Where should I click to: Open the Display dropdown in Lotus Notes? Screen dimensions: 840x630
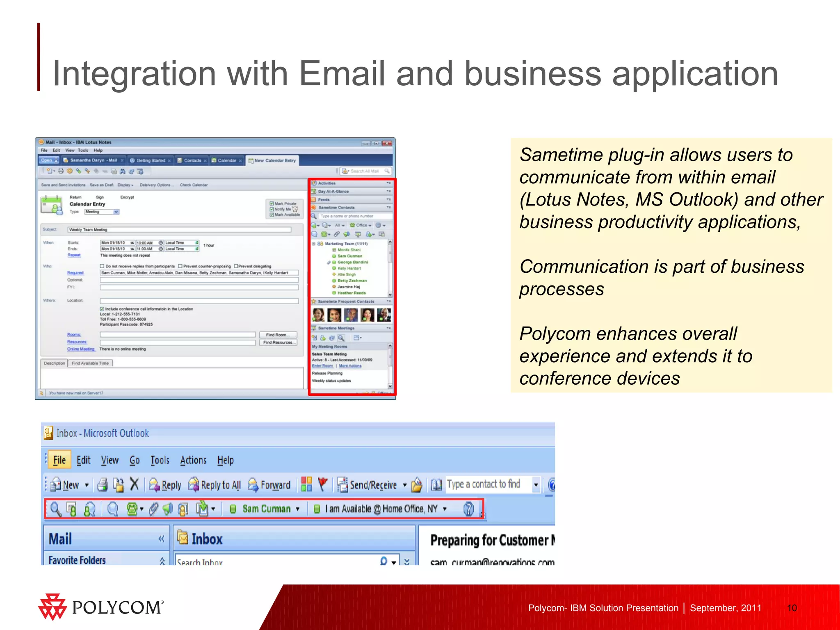[126, 185]
